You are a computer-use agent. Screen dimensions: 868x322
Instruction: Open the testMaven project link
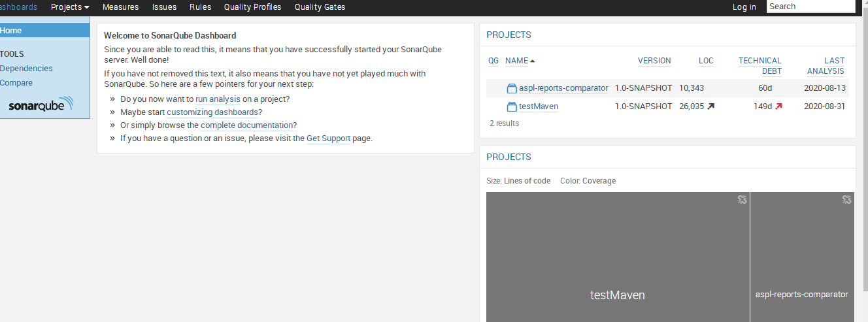(539, 106)
